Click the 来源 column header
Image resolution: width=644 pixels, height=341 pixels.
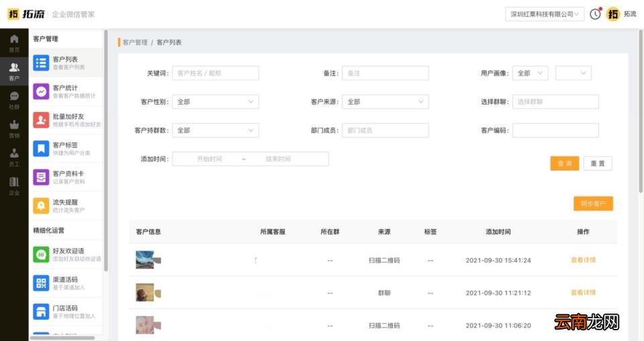click(384, 232)
